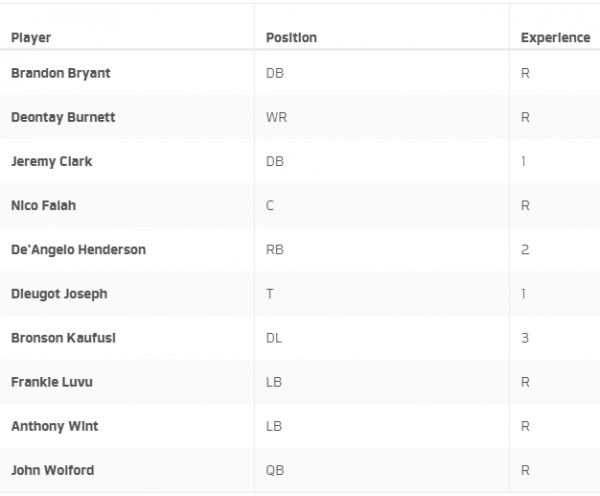Click the Position column header
The height and width of the screenshot is (496, 600).
(291, 38)
